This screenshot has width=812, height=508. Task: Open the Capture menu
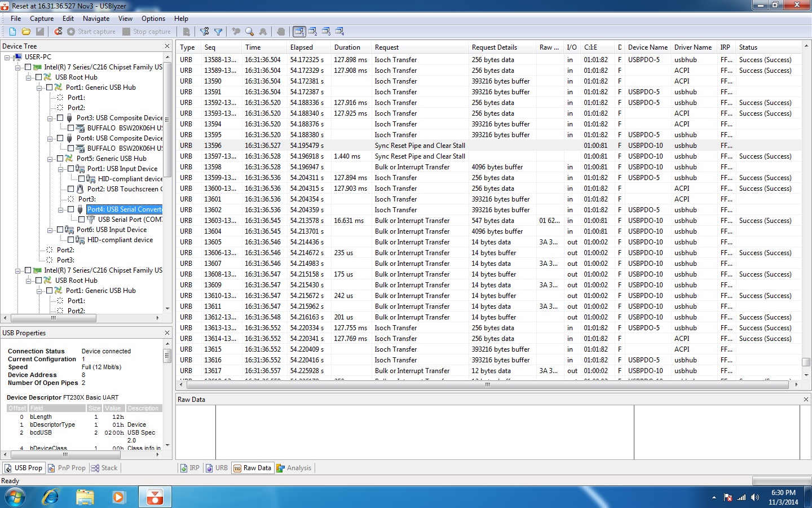42,19
